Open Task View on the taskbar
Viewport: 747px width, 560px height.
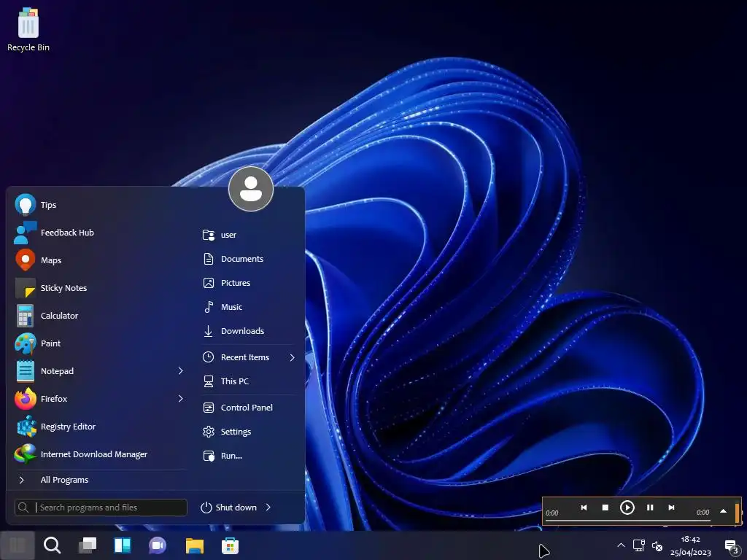[88, 545]
